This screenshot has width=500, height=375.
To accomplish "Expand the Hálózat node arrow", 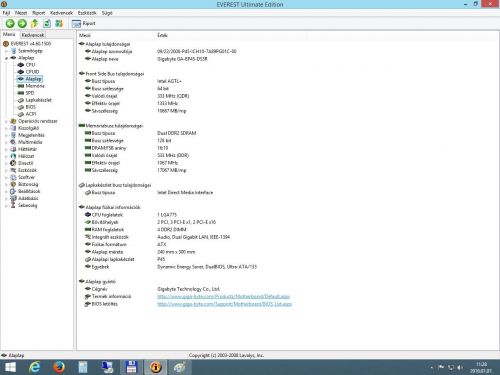I will (x=6, y=156).
